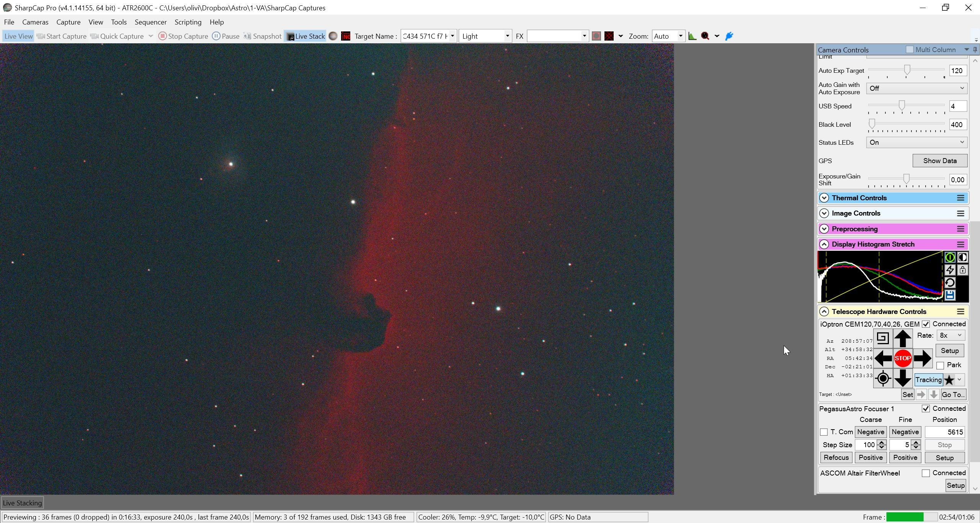Reset histogram stretch with circular arrow icon
Image resolution: width=980 pixels, height=523 pixels.
[950, 283]
